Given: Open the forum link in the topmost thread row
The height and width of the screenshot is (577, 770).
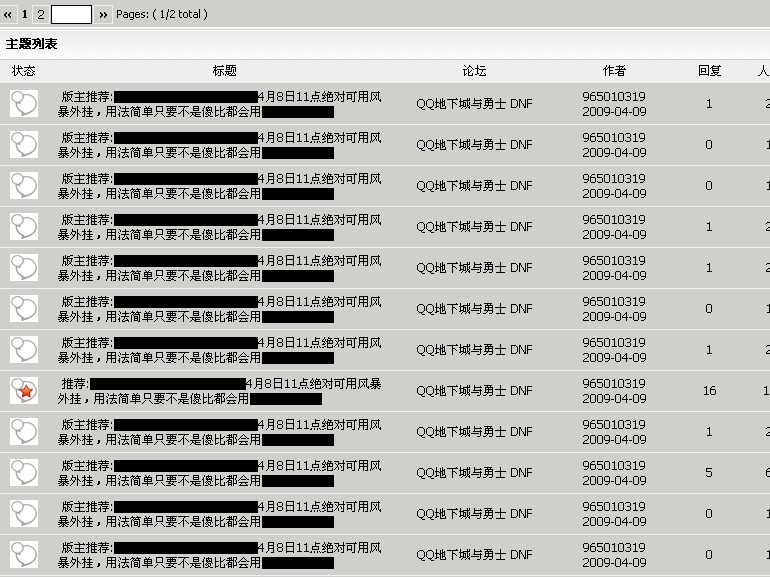Looking at the screenshot, I should 474,104.
